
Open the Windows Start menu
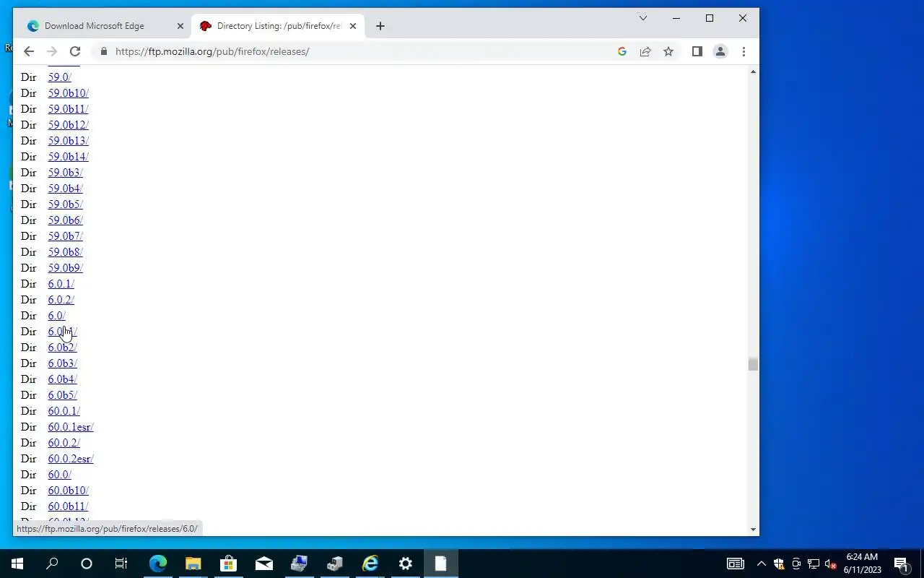[17, 564]
